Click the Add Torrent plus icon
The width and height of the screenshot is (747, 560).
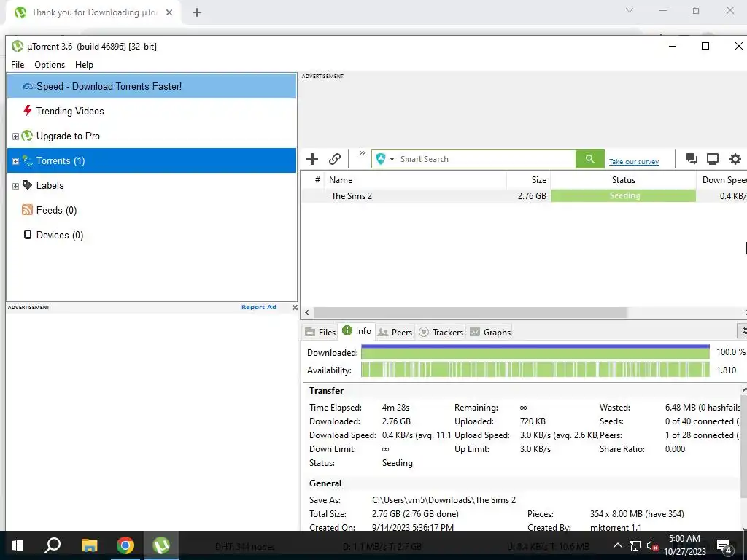click(312, 159)
